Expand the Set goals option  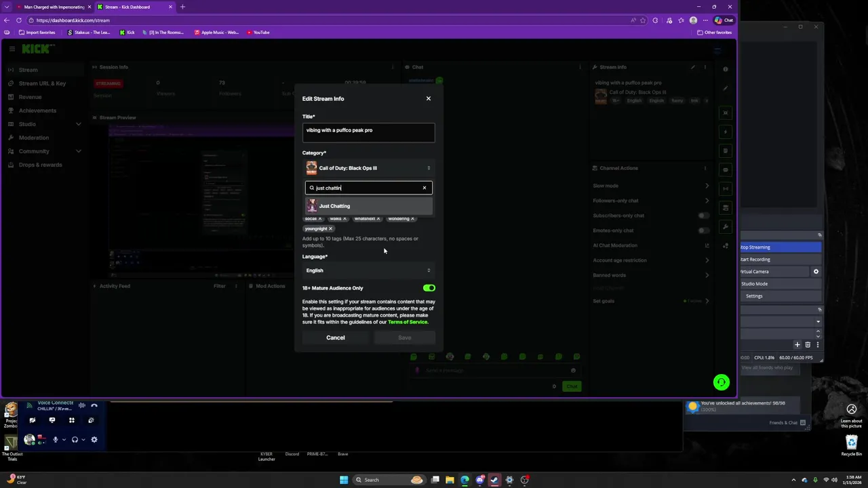707,301
